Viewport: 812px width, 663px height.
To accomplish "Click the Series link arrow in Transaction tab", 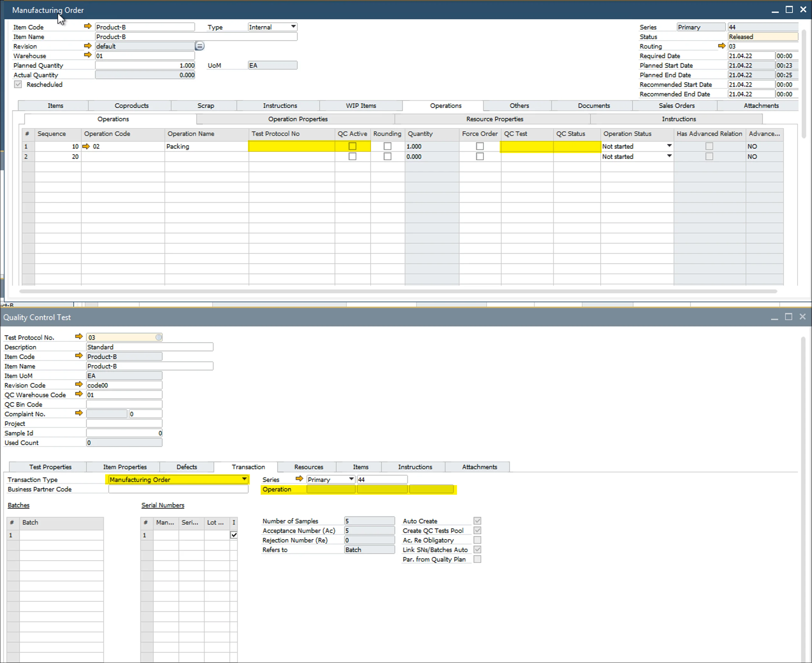I will click(x=299, y=478).
